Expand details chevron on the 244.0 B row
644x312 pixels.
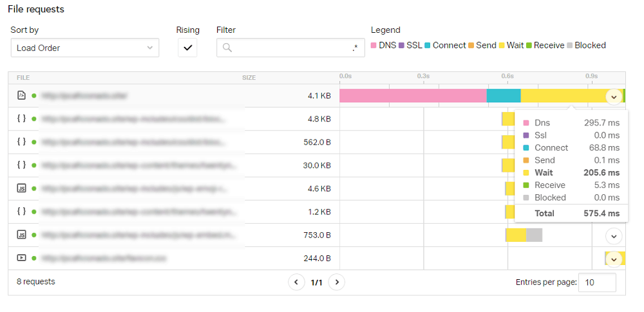coord(614,259)
